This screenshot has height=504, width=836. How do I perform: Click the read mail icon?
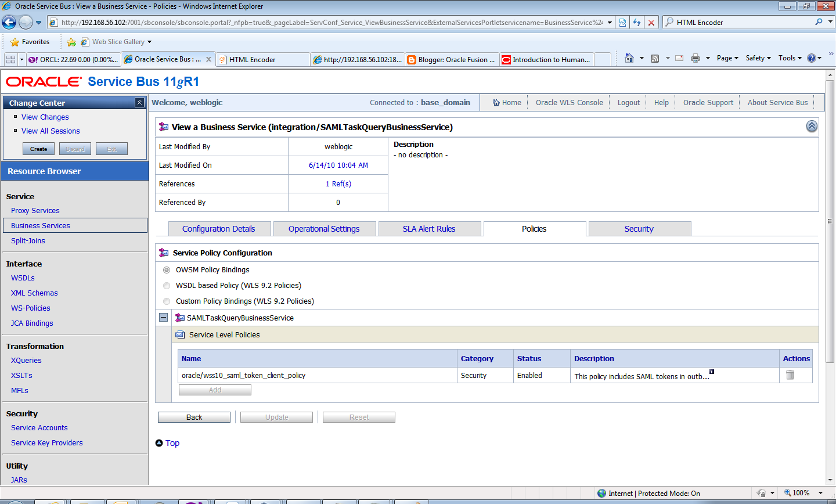tap(679, 58)
